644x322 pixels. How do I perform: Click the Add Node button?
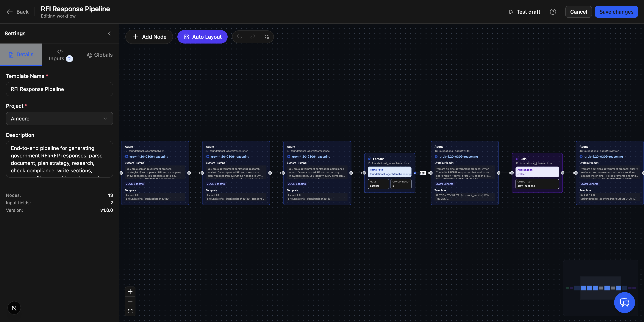point(149,37)
